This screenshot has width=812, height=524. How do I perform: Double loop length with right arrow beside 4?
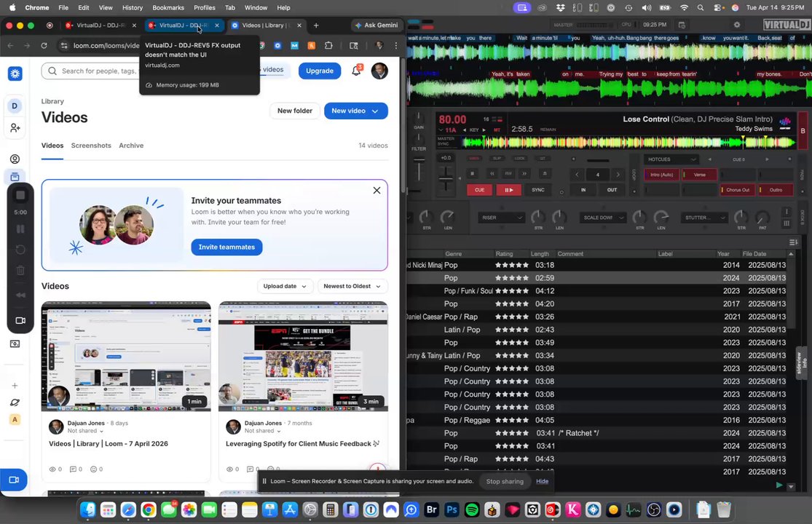coord(618,175)
